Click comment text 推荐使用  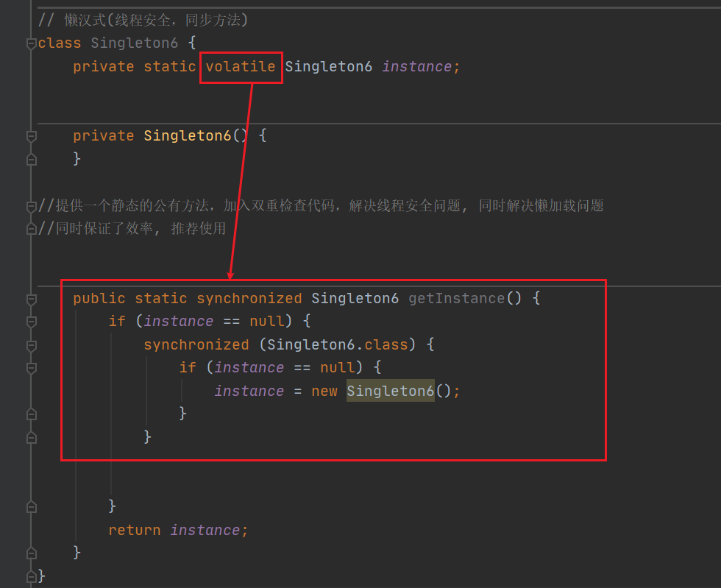(x=198, y=228)
